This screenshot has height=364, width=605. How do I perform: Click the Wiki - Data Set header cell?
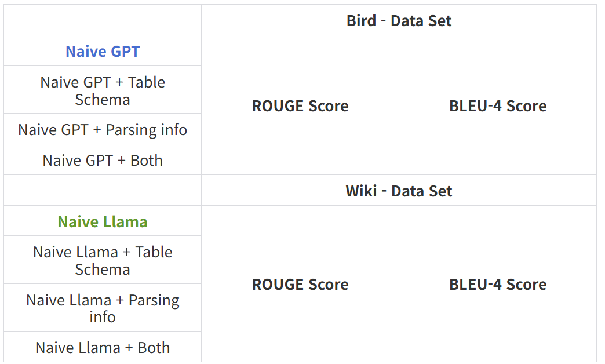[x=399, y=191]
